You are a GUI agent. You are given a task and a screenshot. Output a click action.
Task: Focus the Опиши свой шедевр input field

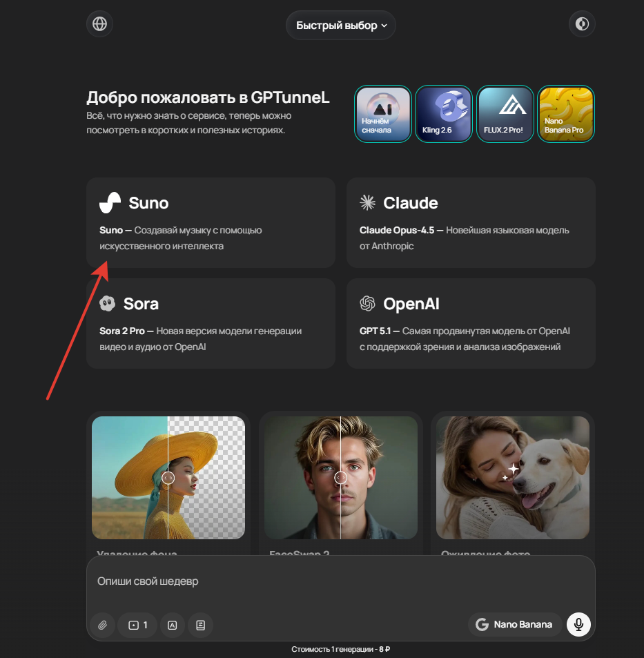[x=341, y=581]
